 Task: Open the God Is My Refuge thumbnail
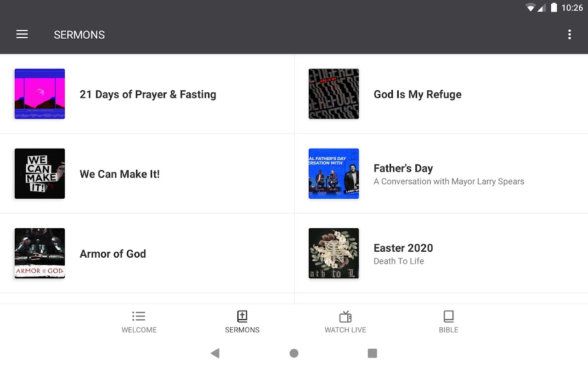[x=334, y=94]
